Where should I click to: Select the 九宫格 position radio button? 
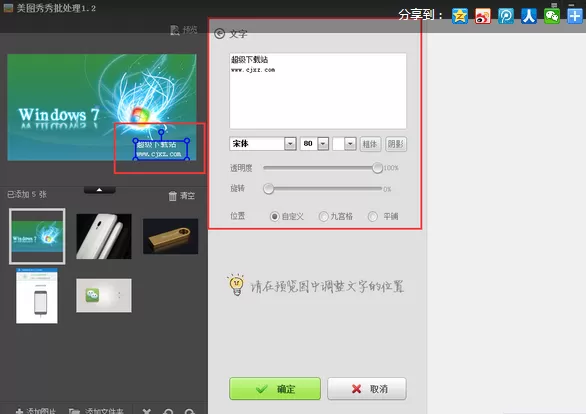323,216
